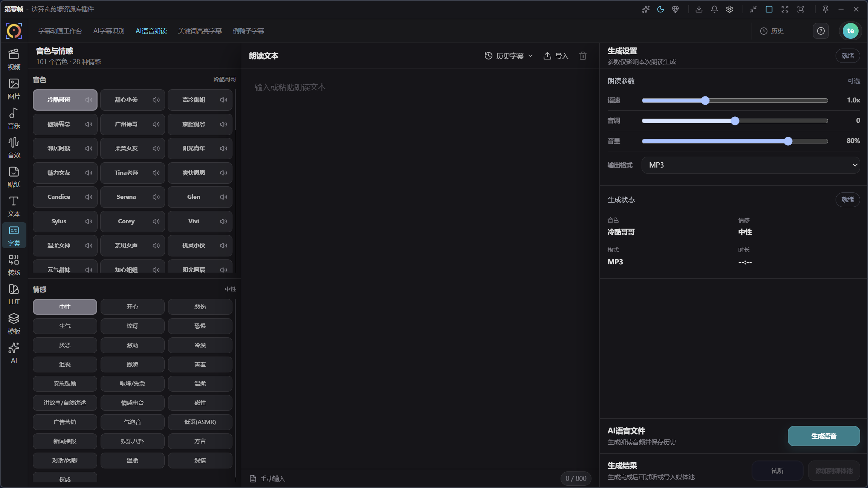Open settings gear in title bar
The height and width of the screenshot is (488, 868).
tap(730, 9)
